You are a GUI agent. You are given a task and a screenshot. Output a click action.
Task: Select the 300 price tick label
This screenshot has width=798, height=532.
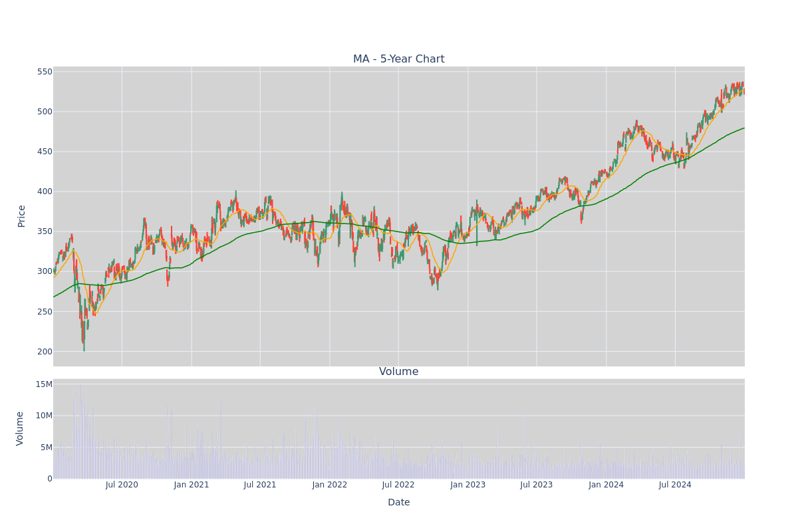pos(45,271)
